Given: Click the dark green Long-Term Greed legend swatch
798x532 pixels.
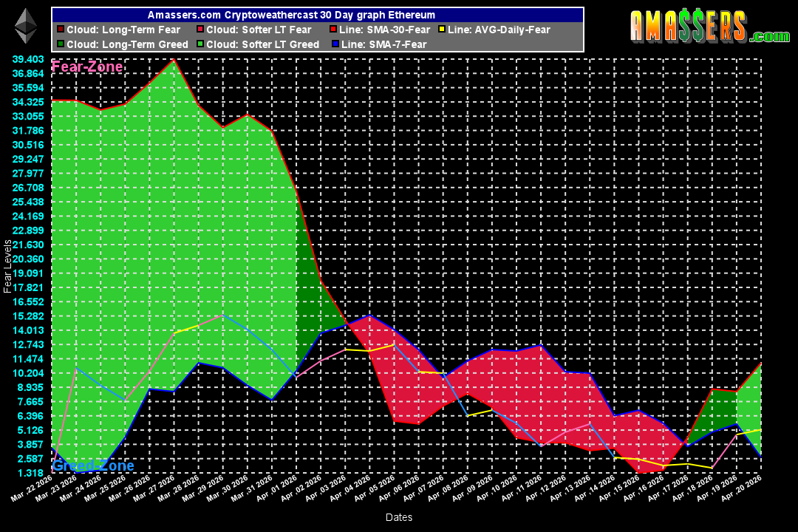Looking at the screenshot, I should (61, 43).
